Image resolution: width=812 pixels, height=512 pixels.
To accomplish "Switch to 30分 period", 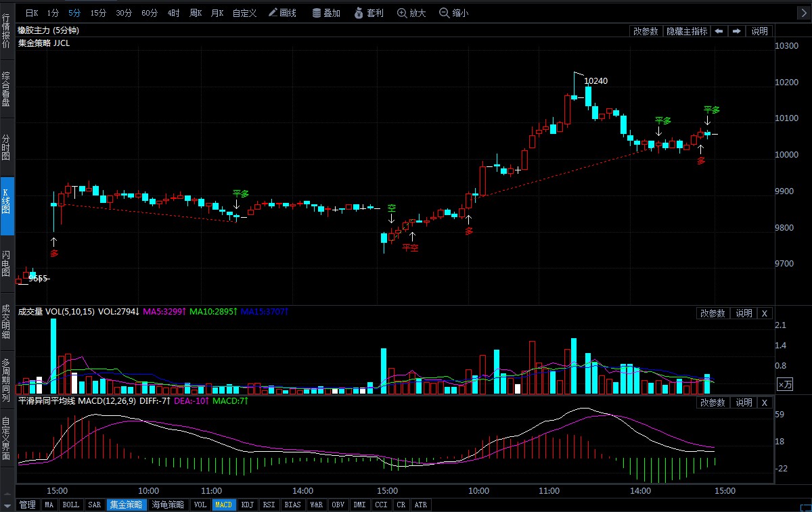I will coord(124,13).
